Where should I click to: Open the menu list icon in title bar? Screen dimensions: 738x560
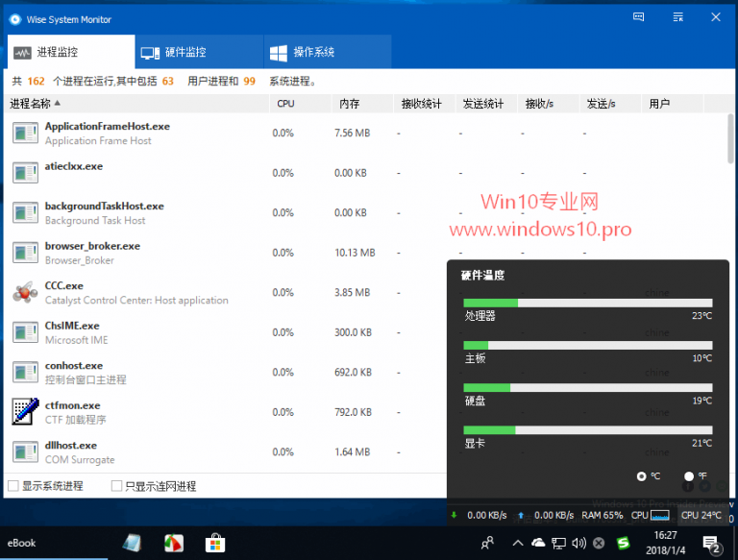677,17
